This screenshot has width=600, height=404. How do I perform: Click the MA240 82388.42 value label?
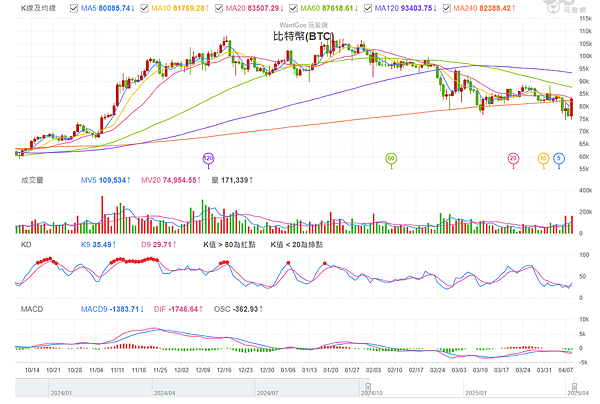(484, 8)
